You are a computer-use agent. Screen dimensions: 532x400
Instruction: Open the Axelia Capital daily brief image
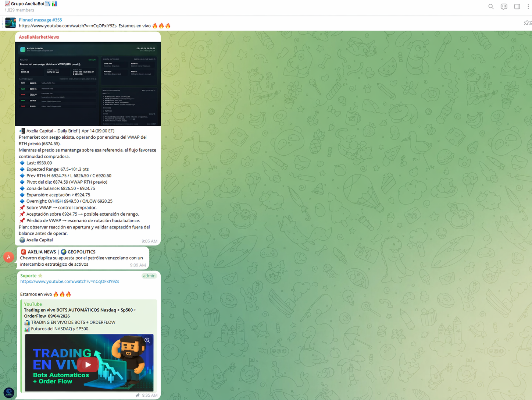(x=88, y=84)
